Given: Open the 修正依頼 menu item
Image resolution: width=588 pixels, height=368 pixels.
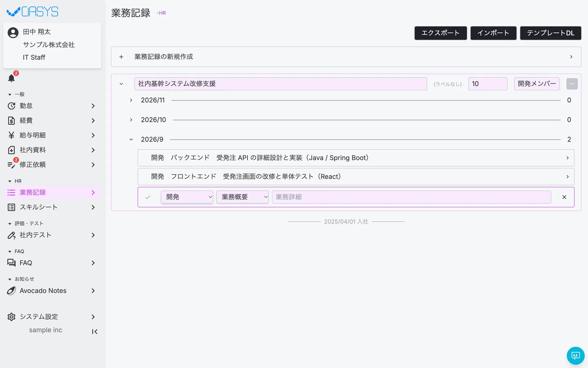Looking at the screenshot, I should point(52,165).
